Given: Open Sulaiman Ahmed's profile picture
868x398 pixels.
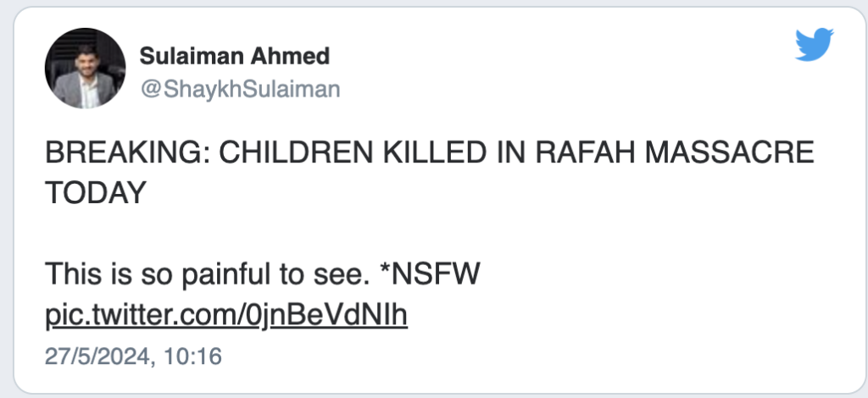Looking at the screenshot, I should [x=86, y=68].
